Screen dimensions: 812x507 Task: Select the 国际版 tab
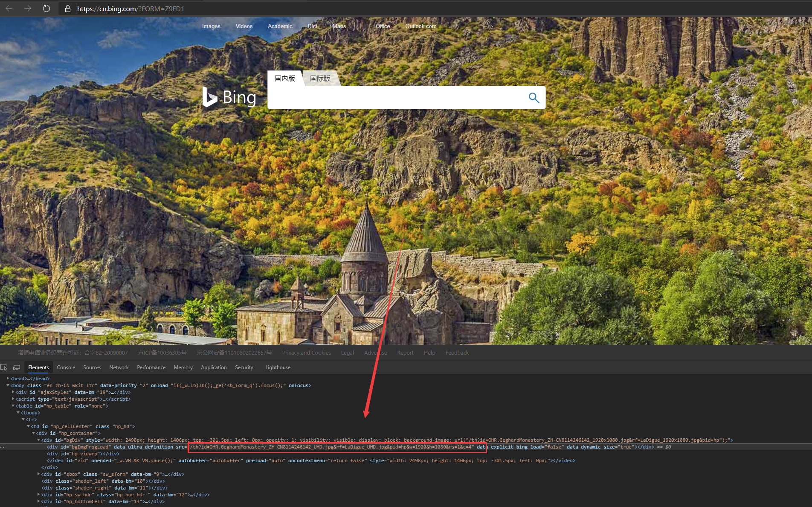320,78
